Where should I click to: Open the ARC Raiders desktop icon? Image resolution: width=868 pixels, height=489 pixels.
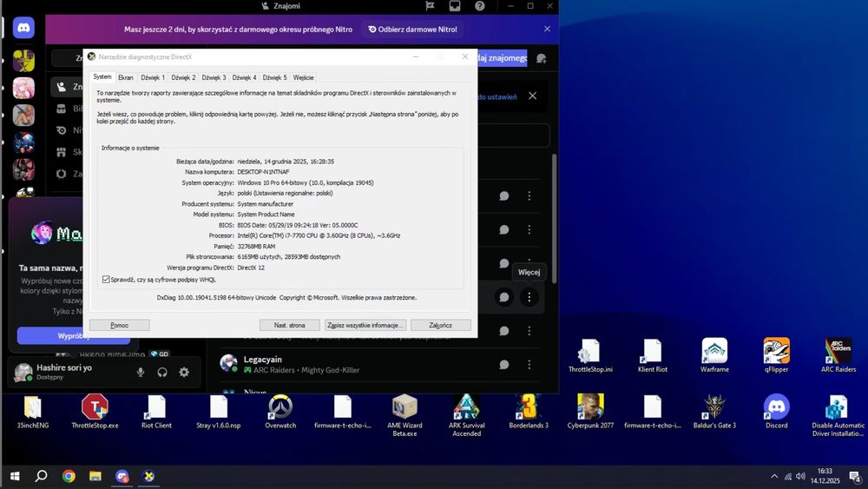(x=838, y=355)
